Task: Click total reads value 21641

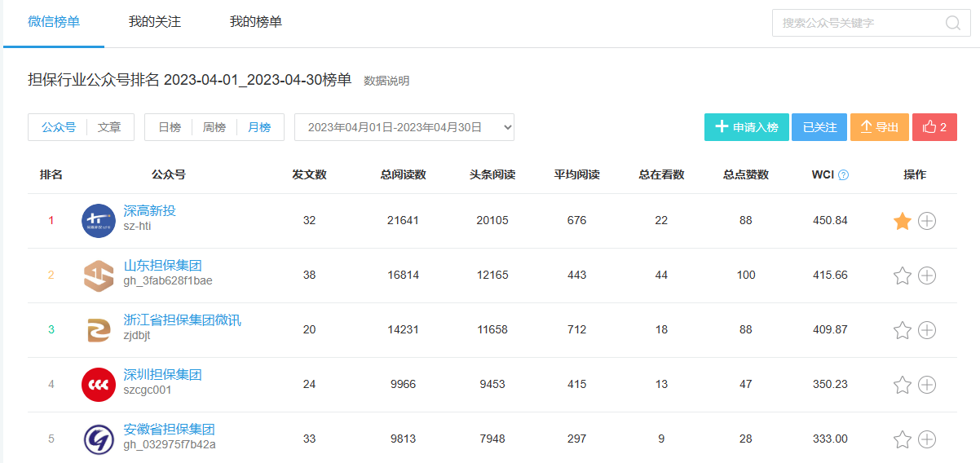Action: [x=404, y=221]
